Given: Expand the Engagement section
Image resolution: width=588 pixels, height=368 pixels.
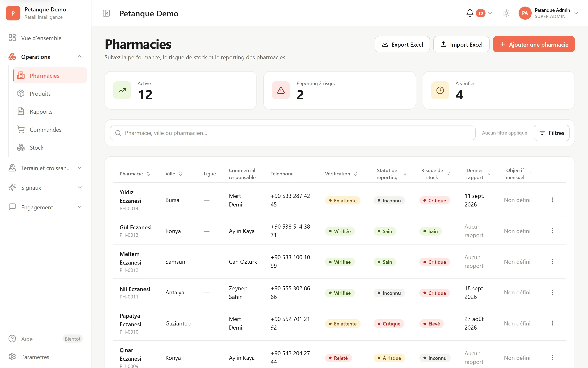Looking at the screenshot, I should [x=79, y=207].
